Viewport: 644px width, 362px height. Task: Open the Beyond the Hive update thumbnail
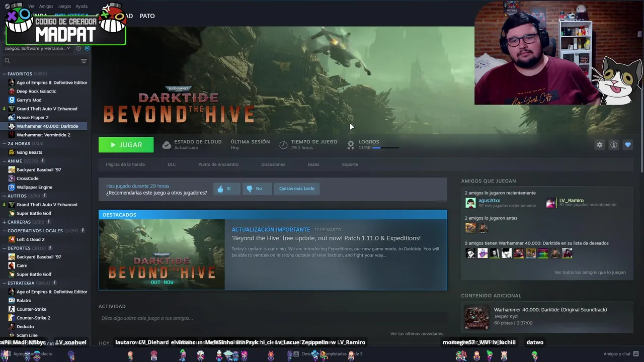tap(162, 255)
